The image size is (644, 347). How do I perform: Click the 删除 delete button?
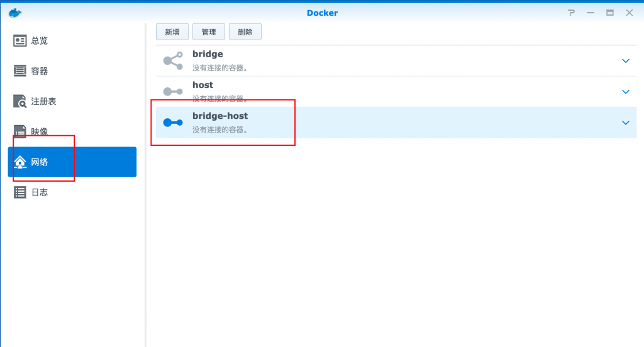(245, 31)
